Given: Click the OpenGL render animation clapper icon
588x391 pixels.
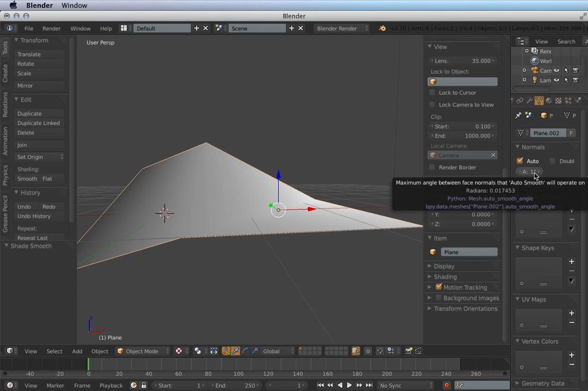Looking at the screenshot, I should (x=418, y=351).
